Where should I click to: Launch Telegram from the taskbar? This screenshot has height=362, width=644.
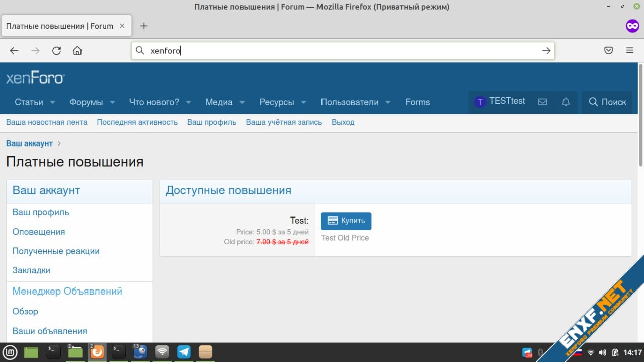tap(184, 352)
